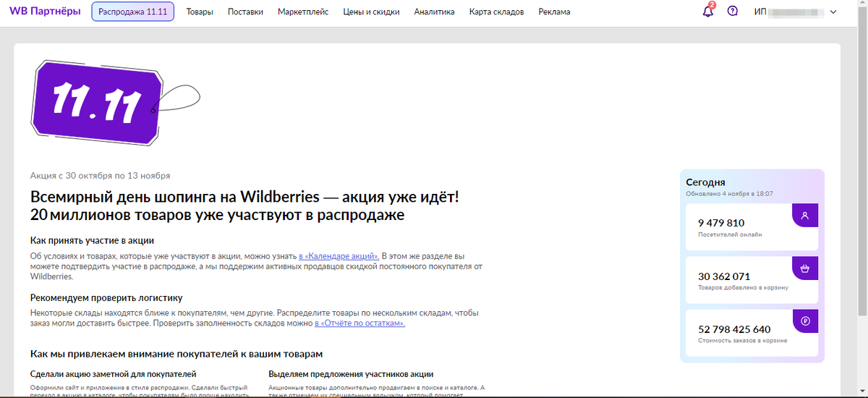The width and height of the screenshot is (868, 398).
Task: Click the Акция с 30 октября date line
Action: click(x=101, y=175)
